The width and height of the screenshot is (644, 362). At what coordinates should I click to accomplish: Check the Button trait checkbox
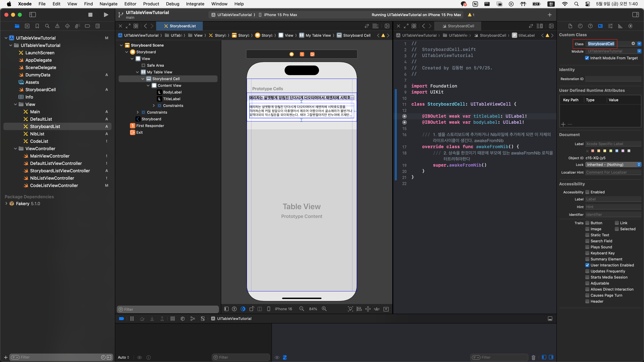click(587, 223)
